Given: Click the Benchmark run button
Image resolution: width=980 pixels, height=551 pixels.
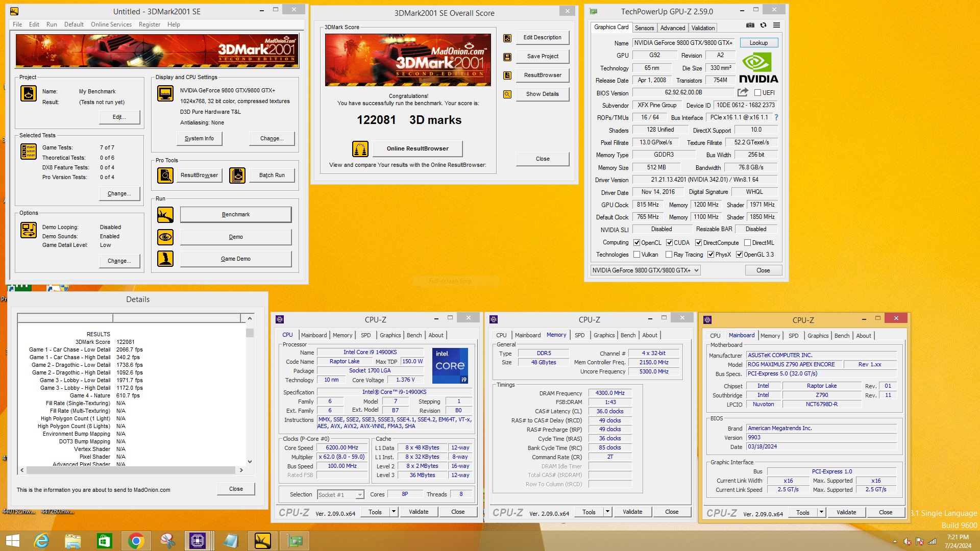Looking at the screenshot, I should click(x=236, y=215).
